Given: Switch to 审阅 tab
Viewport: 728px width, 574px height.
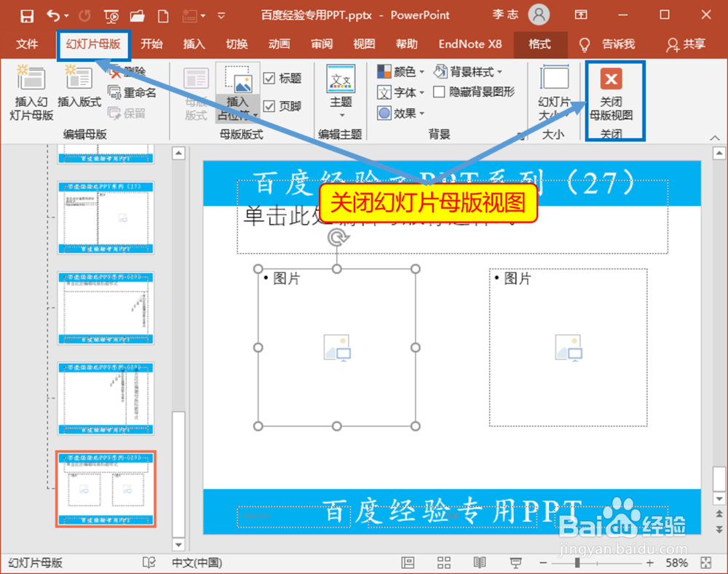Looking at the screenshot, I should pyautogui.click(x=322, y=44).
